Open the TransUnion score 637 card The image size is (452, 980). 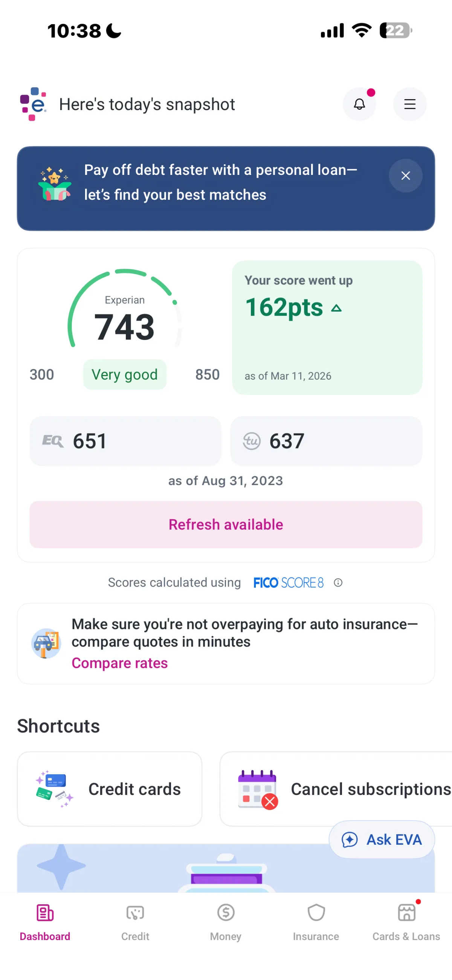click(326, 441)
